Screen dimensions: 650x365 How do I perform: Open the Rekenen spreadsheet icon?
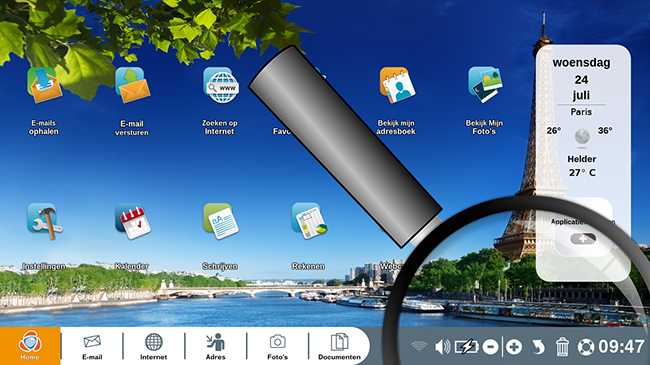point(309,221)
